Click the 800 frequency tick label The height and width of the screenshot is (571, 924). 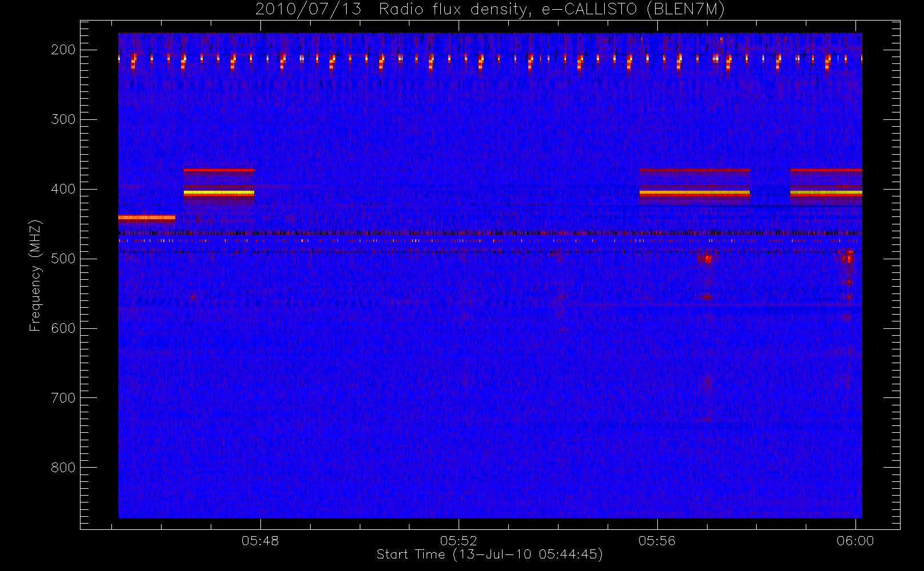63,468
